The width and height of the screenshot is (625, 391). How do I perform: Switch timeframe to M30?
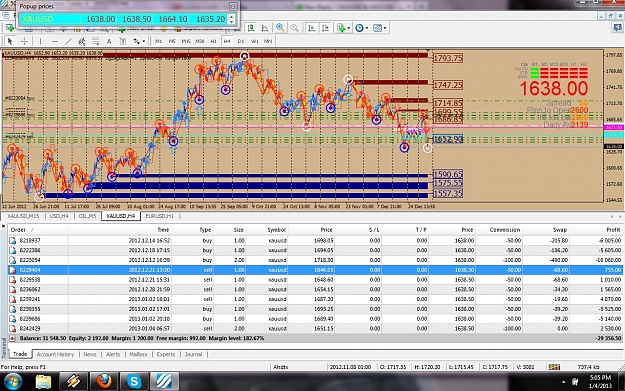(200, 41)
